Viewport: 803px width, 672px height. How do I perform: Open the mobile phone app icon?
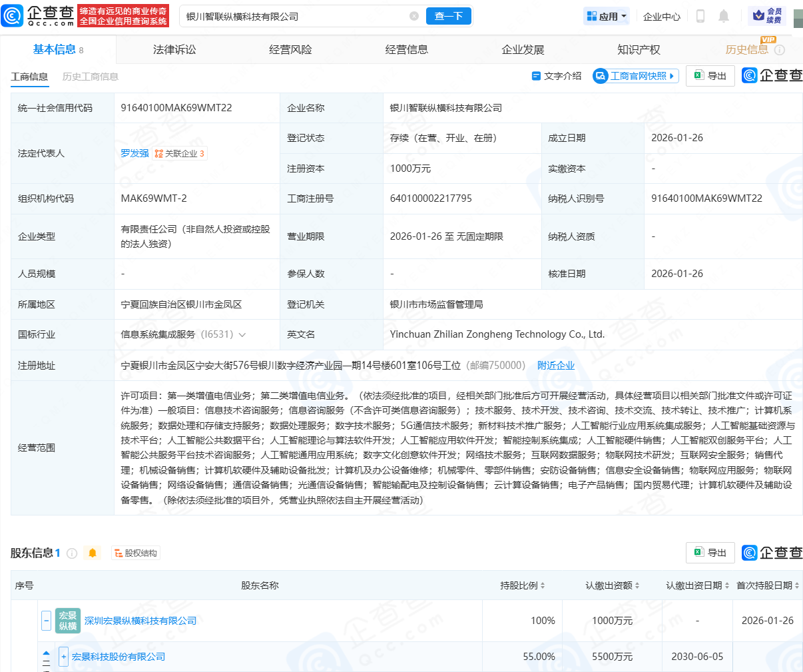[x=700, y=16]
